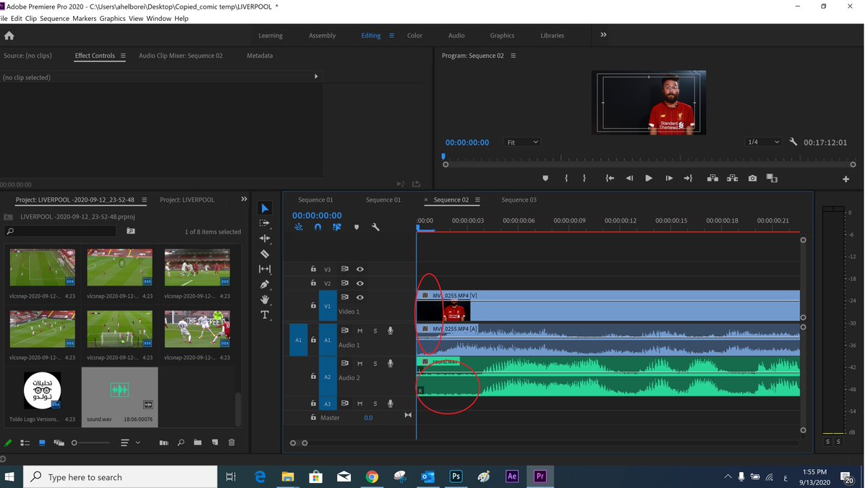The height and width of the screenshot is (488, 868).
Task: Open timeline wrench display settings
Action: (x=375, y=227)
